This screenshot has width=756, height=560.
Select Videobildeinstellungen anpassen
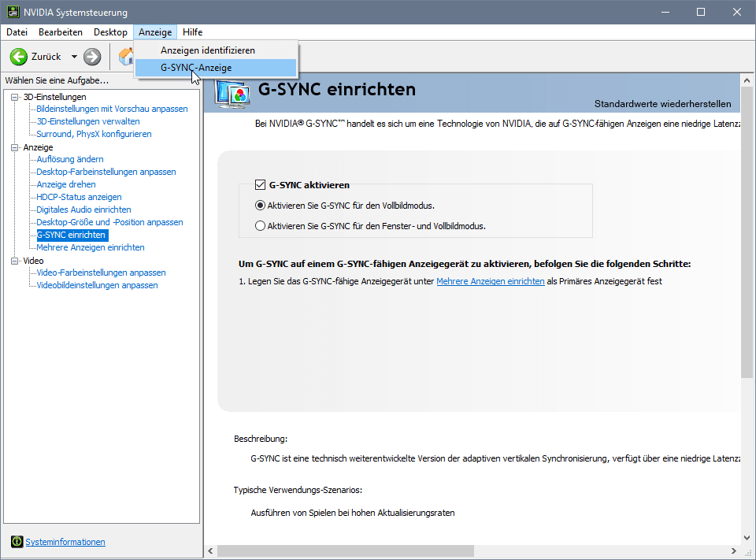98,285
